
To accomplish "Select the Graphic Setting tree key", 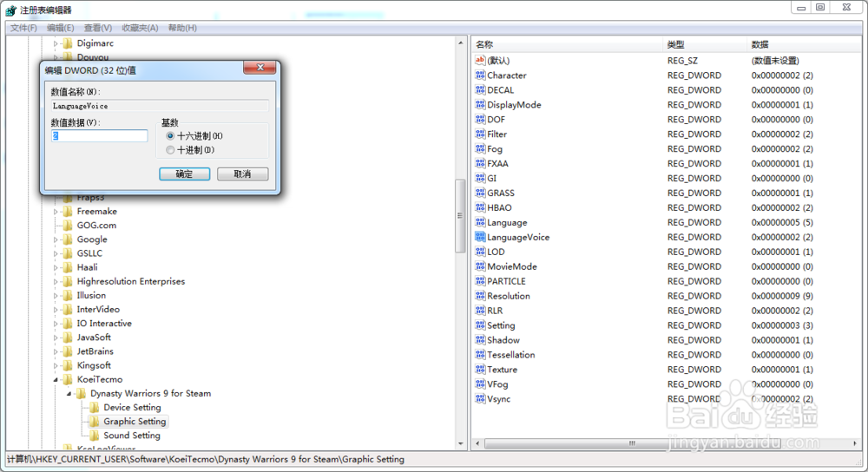I will pos(135,421).
